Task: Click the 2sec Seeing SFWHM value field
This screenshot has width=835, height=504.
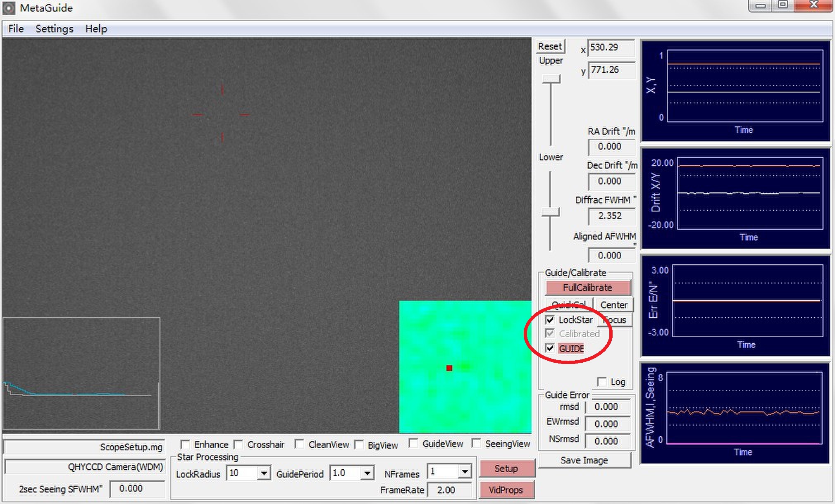Action: coord(137,489)
